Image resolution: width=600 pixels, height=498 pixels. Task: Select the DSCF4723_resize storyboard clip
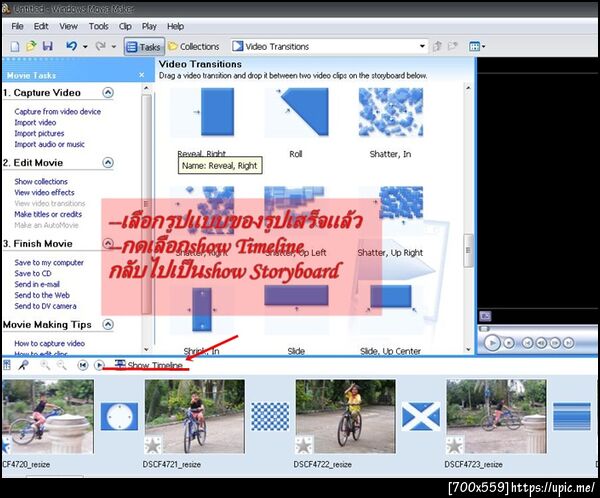point(496,416)
